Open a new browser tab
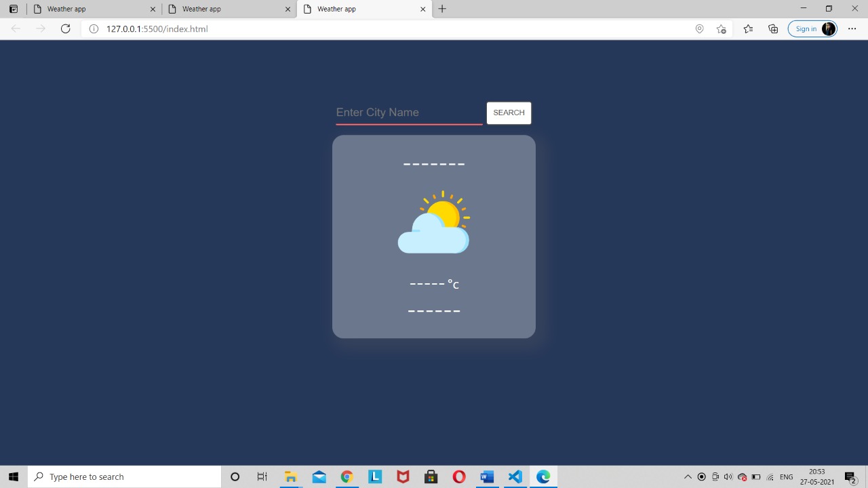 (x=442, y=9)
